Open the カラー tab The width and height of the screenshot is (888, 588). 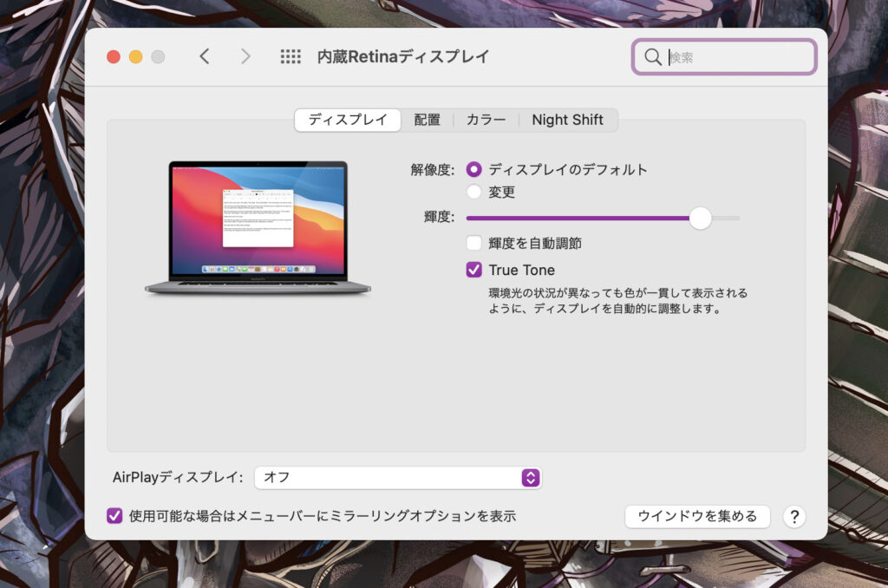[x=486, y=120]
